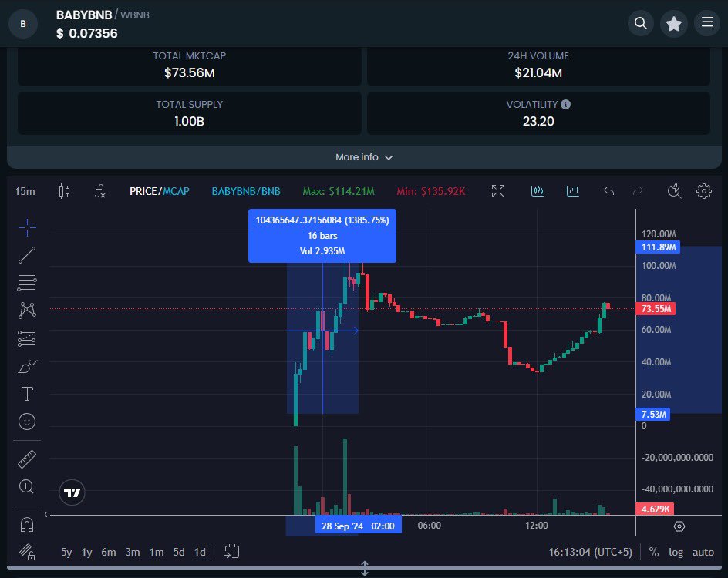The height and width of the screenshot is (578, 728).
Task: Toggle magnet mode
Action: tap(27, 525)
